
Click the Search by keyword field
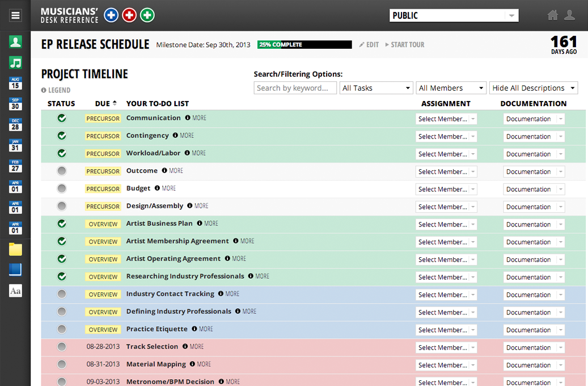(x=295, y=88)
